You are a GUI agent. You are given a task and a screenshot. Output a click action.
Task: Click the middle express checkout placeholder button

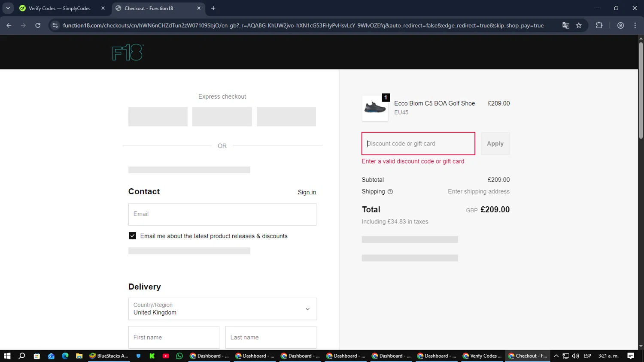(222, 117)
